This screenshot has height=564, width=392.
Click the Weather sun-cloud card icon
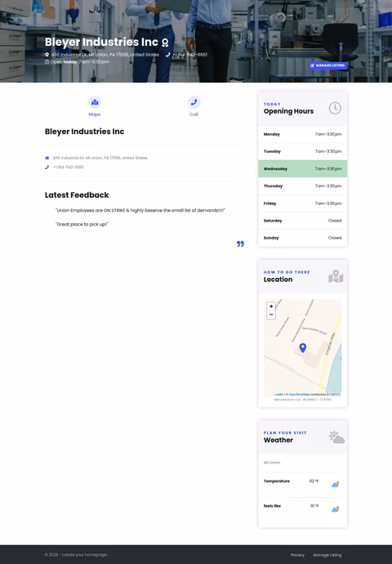click(336, 437)
